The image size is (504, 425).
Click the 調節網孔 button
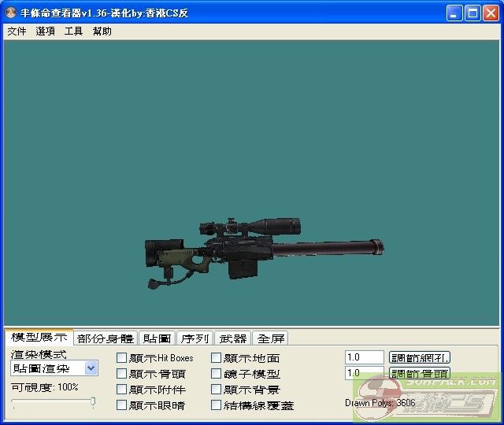pos(420,358)
